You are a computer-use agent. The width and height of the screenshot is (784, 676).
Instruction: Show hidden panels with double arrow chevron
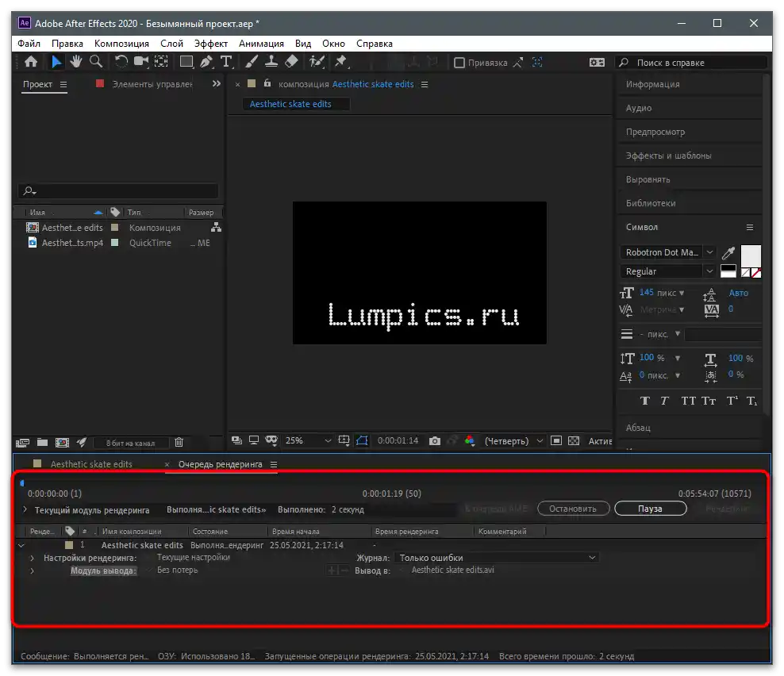[217, 83]
